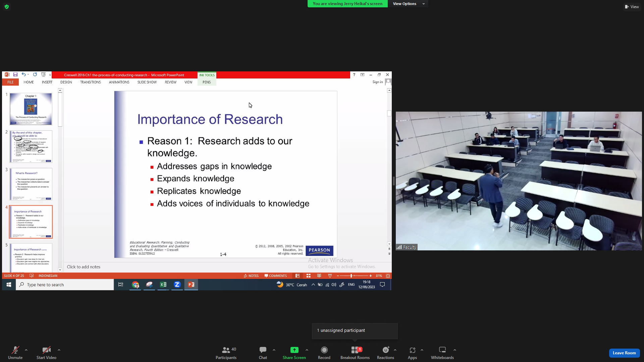Open Zoom app icon in shared taskbar
Viewport: 644px width, 362px height.
point(177,285)
